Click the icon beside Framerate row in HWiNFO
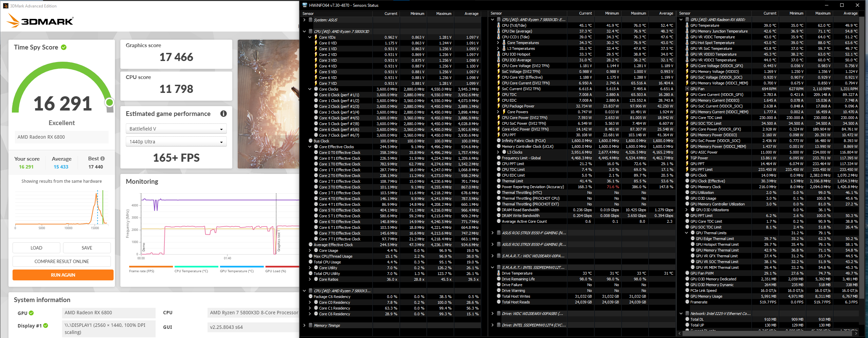The image size is (868, 338). [x=687, y=302]
